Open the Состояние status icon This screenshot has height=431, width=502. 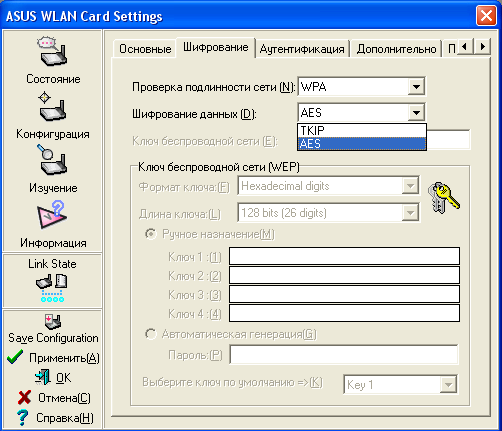tap(52, 52)
